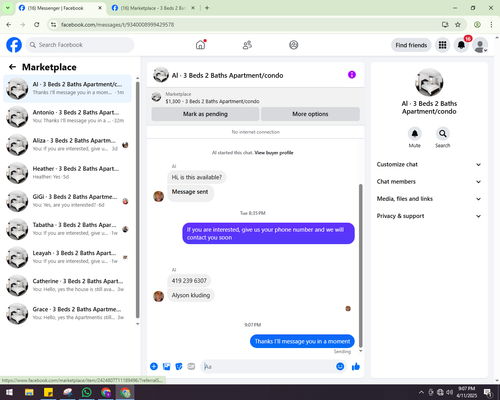
Task: Reload the page in browser
Action: click(37, 25)
